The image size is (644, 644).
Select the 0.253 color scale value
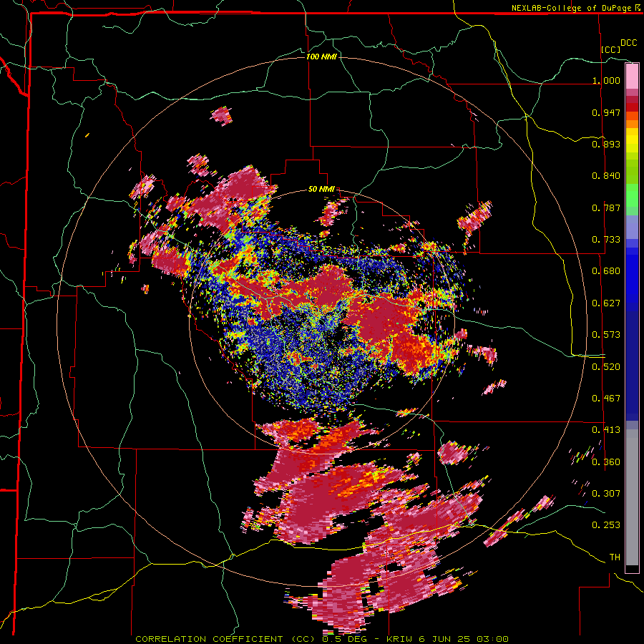point(606,525)
